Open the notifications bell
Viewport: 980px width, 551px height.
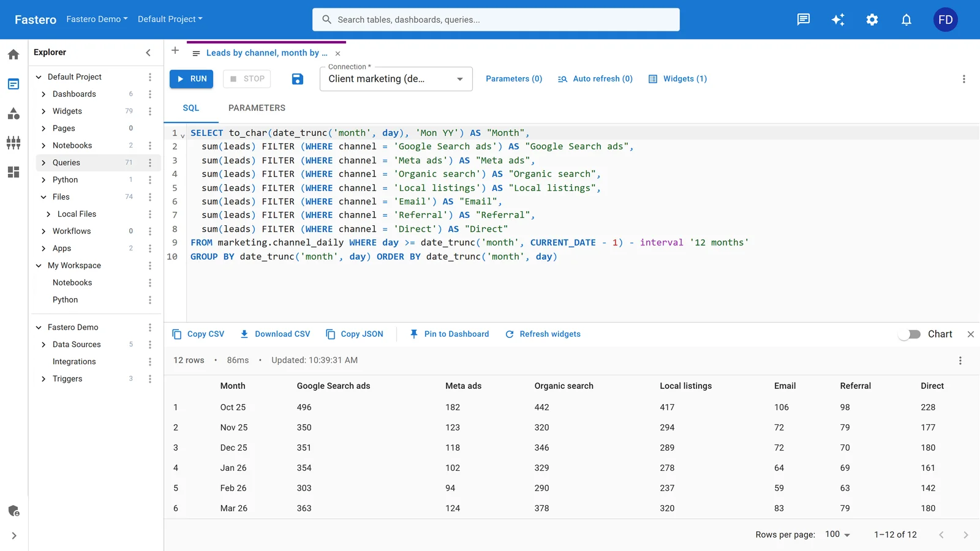pos(907,20)
